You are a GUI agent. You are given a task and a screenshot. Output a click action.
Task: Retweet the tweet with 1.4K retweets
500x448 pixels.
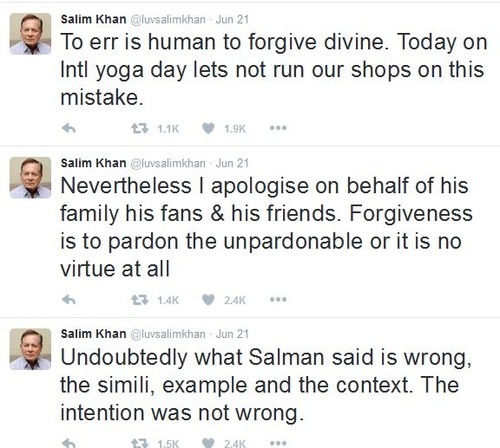click(139, 300)
